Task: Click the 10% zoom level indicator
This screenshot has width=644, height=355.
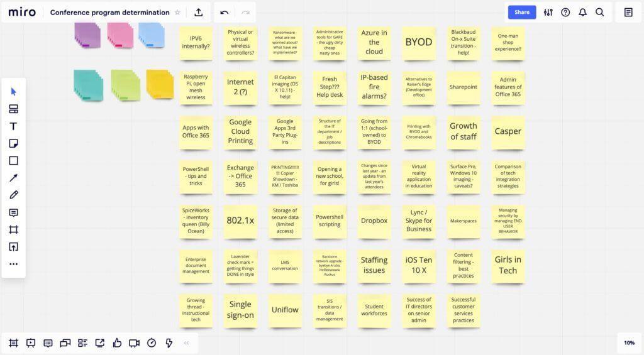Action: 629,342
